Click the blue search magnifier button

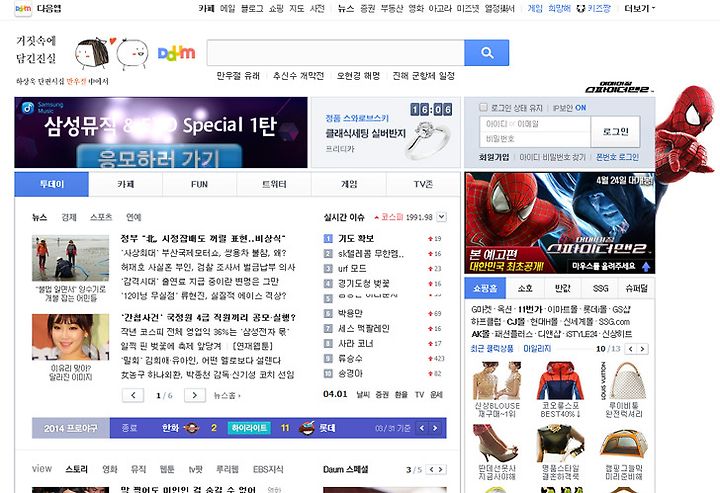[486, 53]
